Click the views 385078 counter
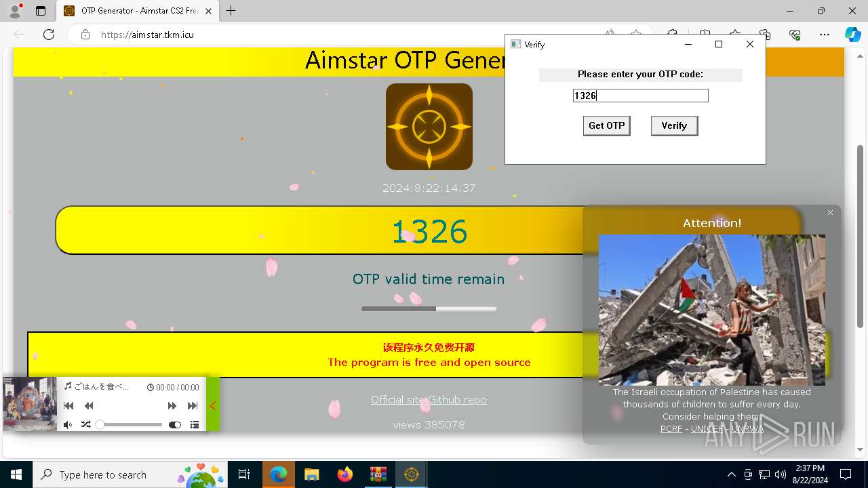 (x=429, y=425)
